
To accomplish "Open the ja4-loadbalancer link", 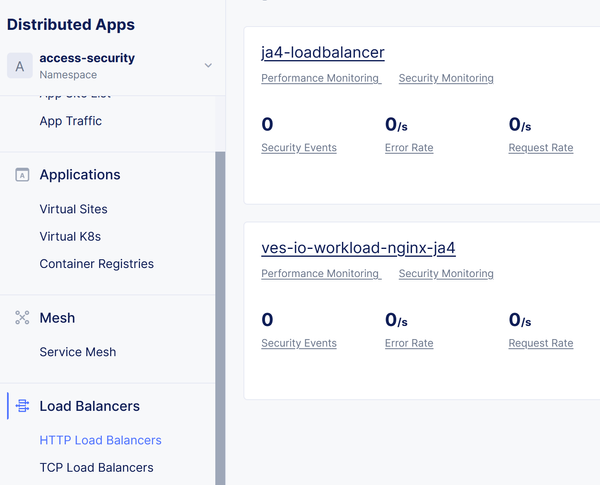I will click(x=322, y=52).
